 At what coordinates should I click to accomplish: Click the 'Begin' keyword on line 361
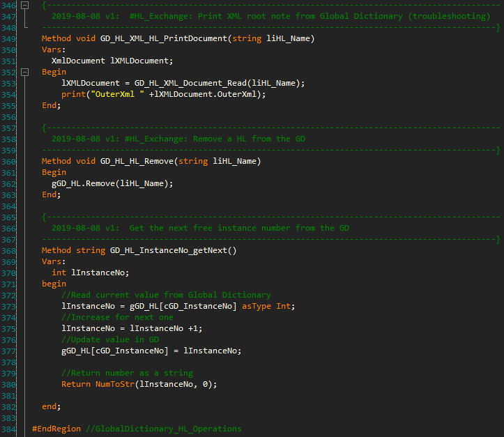pyautogui.click(x=54, y=173)
